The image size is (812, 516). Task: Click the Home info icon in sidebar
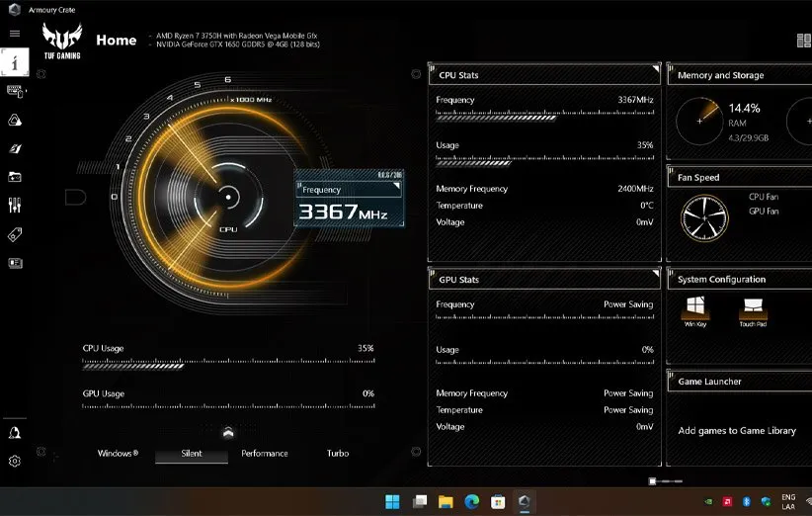[x=15, y=61]
